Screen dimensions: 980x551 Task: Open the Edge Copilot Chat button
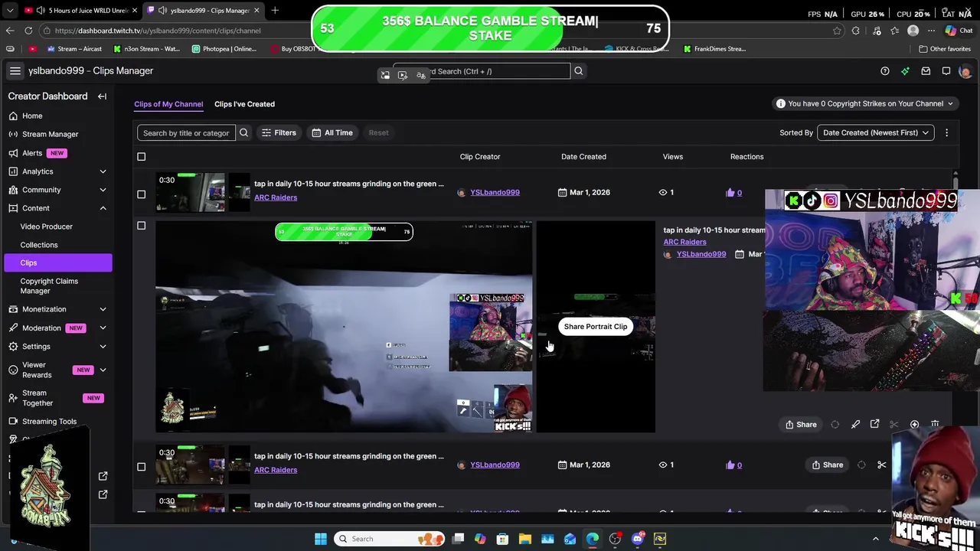[x=961, y=31]
